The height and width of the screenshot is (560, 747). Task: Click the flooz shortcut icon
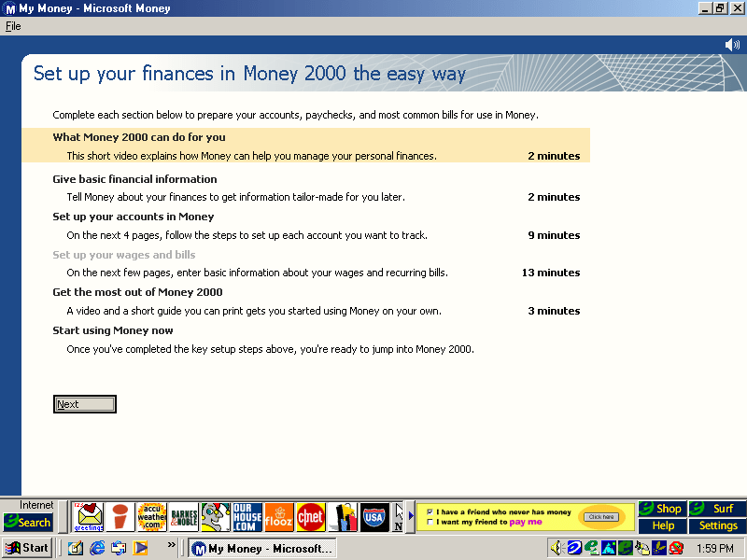coord(278,516)
